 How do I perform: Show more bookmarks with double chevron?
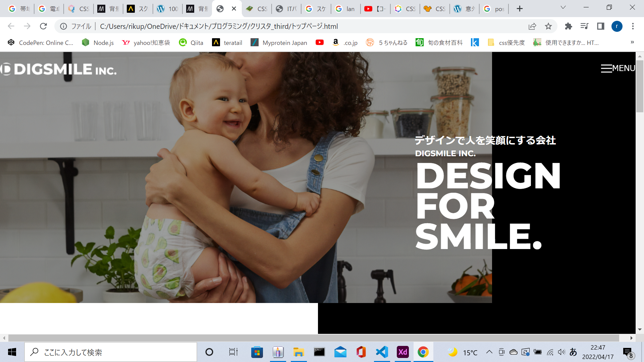(632, 42)
